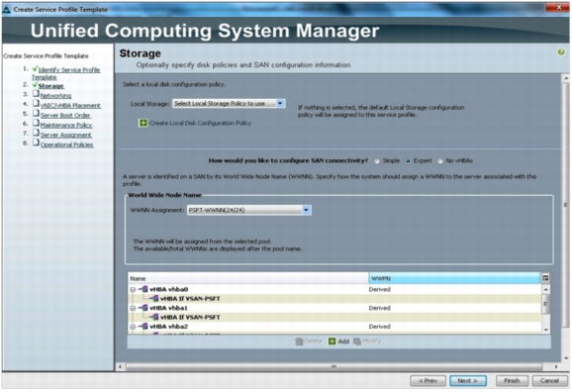This screenshot has height=392, width=572.
Task: Click the Server Boot Order step page icon
Action: [36, 114]
